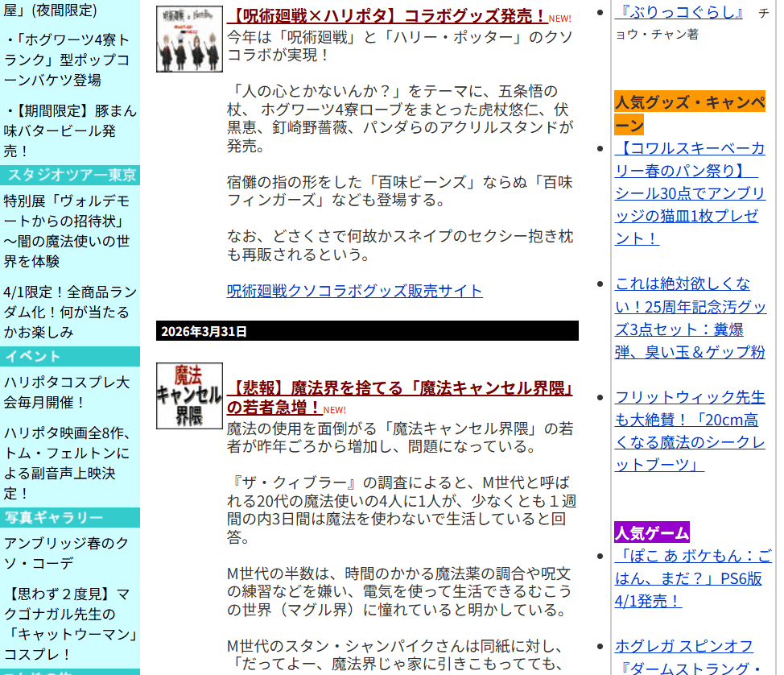
Task: Visit the 呪術廻戦クソコラボグッズ販売サイト link
Action: tap(354, 291)
